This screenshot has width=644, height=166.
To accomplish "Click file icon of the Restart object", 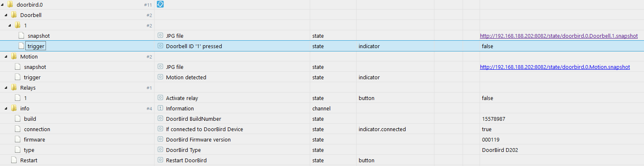I will point(14,160).
